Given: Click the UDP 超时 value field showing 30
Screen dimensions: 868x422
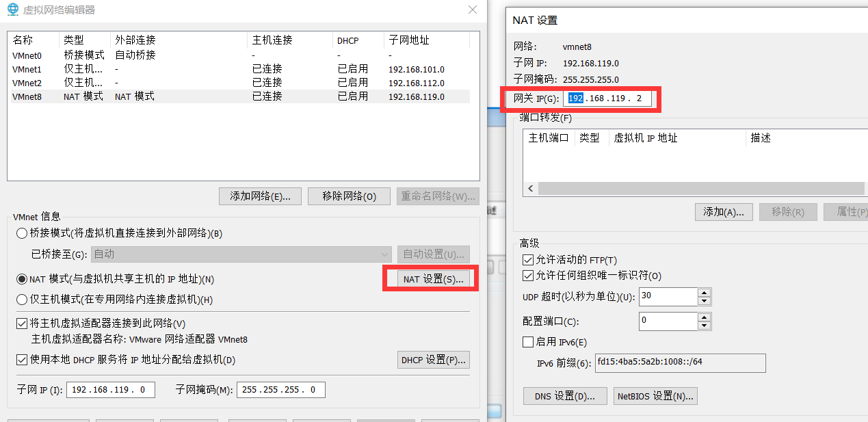Looking at the screenshot, I should [x=668, y=297].
